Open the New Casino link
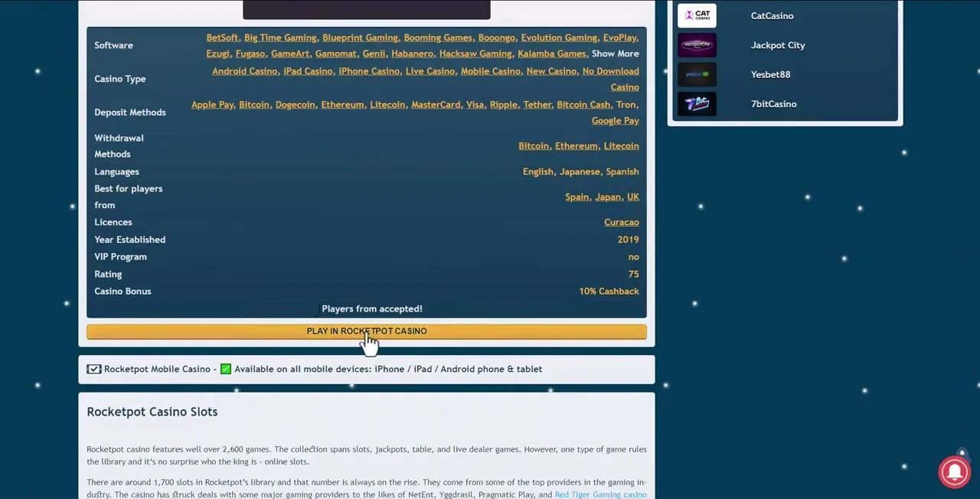Image resolution: width=980 pixels, height=499 pixels. pyautogui.click(x=551, y=71)
